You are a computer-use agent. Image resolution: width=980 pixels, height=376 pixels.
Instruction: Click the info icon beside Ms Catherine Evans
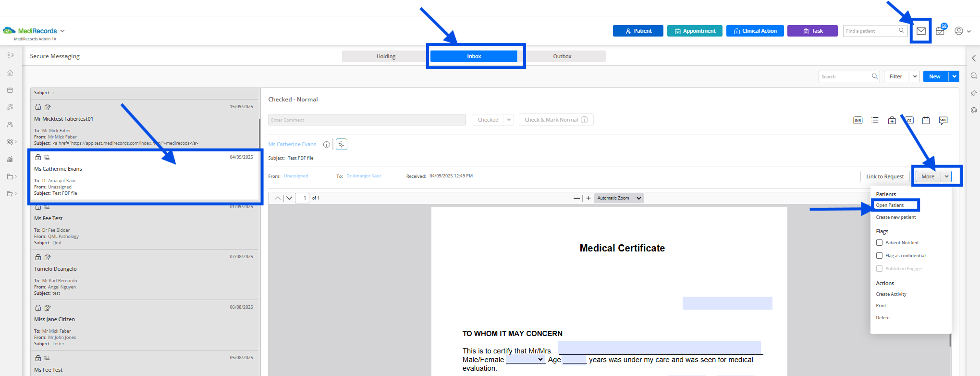(327, 144)
